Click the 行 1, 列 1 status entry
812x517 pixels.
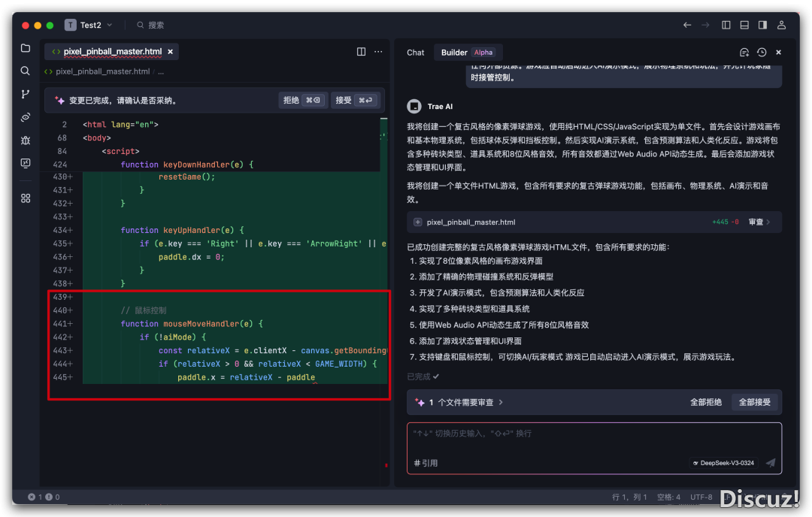[629, 497]
